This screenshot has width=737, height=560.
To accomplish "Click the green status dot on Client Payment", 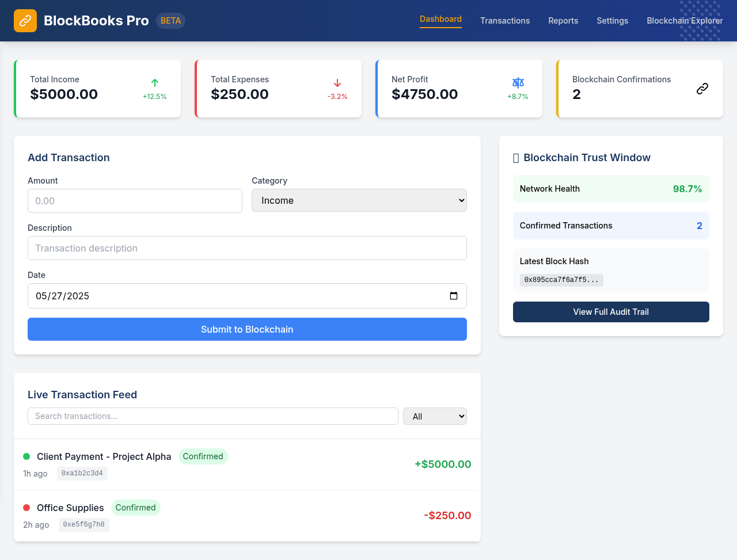I will 26,456.
